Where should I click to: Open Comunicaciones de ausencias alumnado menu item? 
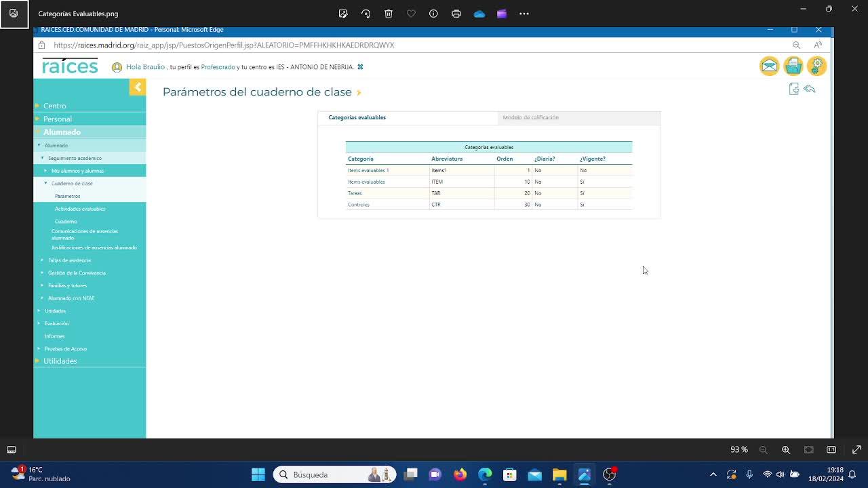85,235
